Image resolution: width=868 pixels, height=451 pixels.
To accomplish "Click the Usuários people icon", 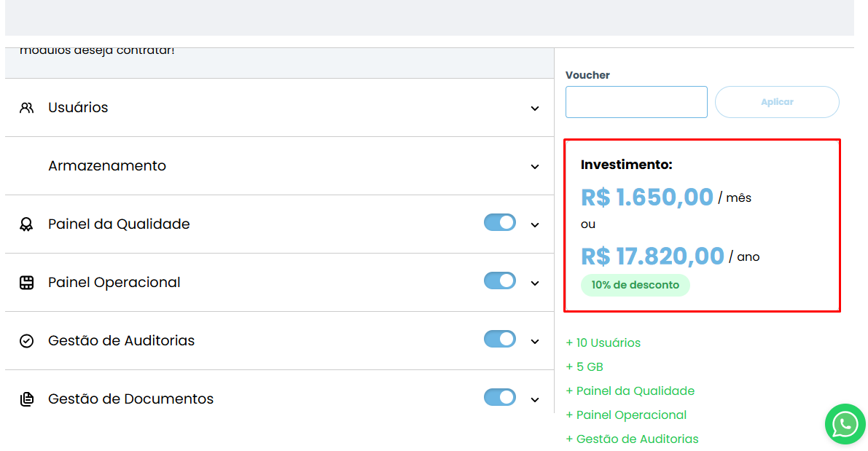I will coord(27,108).
